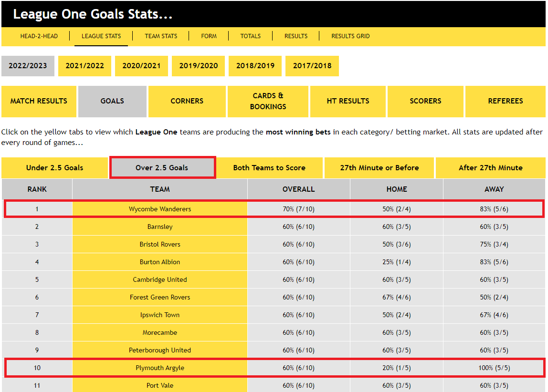Switch to Under 2.5 Goals market
The height and width of the screenshot is (392, 548).
coord(55,167)
